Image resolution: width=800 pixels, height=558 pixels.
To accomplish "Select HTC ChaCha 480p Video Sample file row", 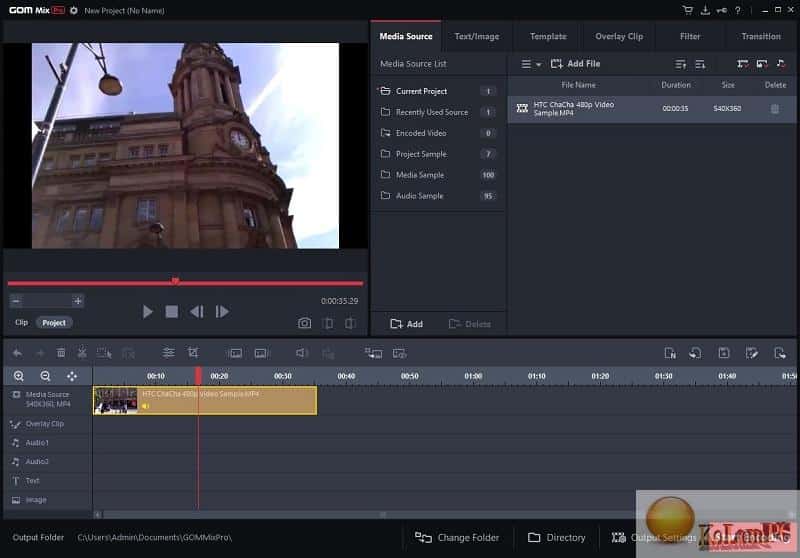I will 652,109.
